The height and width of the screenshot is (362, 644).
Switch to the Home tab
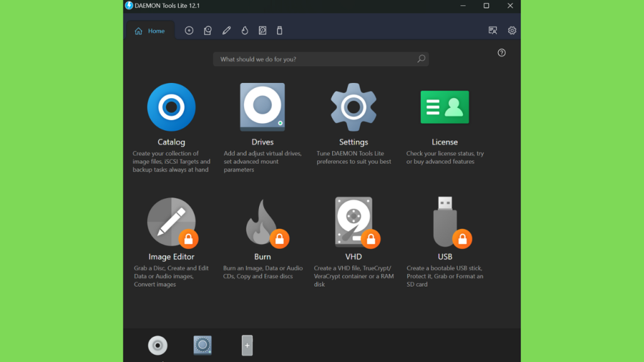pos(150,31)
